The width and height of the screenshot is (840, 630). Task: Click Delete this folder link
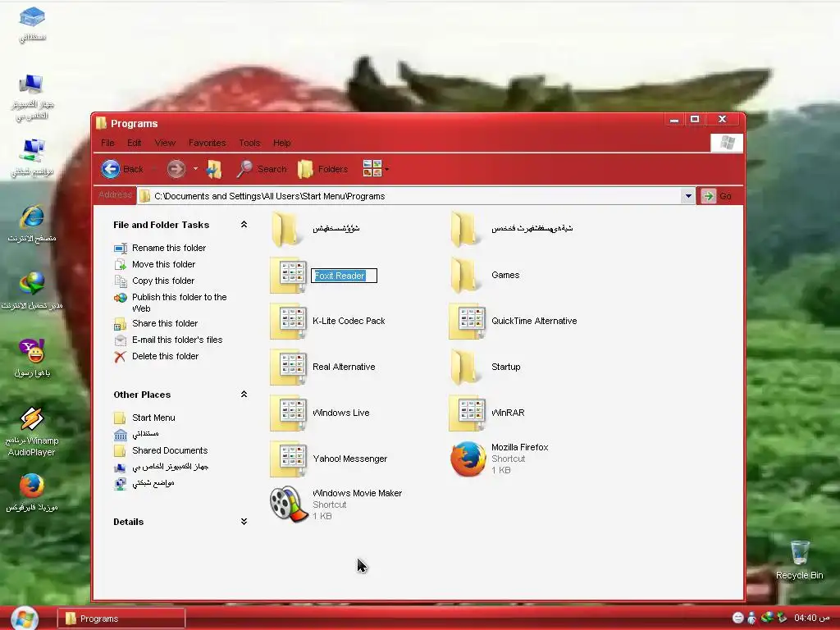pyautogui.click(x=165, y=356)
